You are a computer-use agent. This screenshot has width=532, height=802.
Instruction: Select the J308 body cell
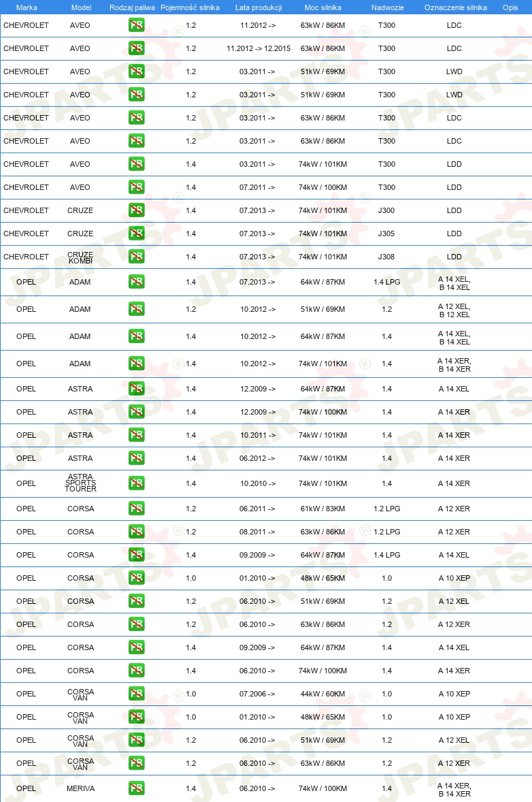[x=386, y=257]
